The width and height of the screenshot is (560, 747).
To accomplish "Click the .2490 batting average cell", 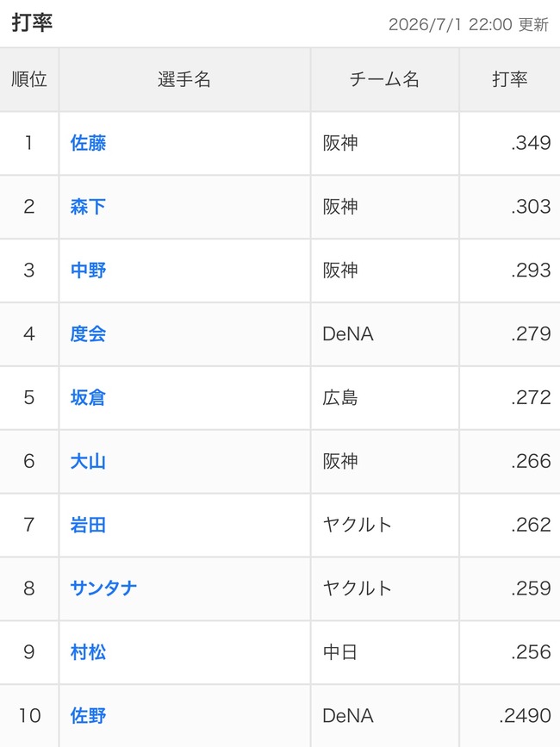I will [x=509, y=716].
